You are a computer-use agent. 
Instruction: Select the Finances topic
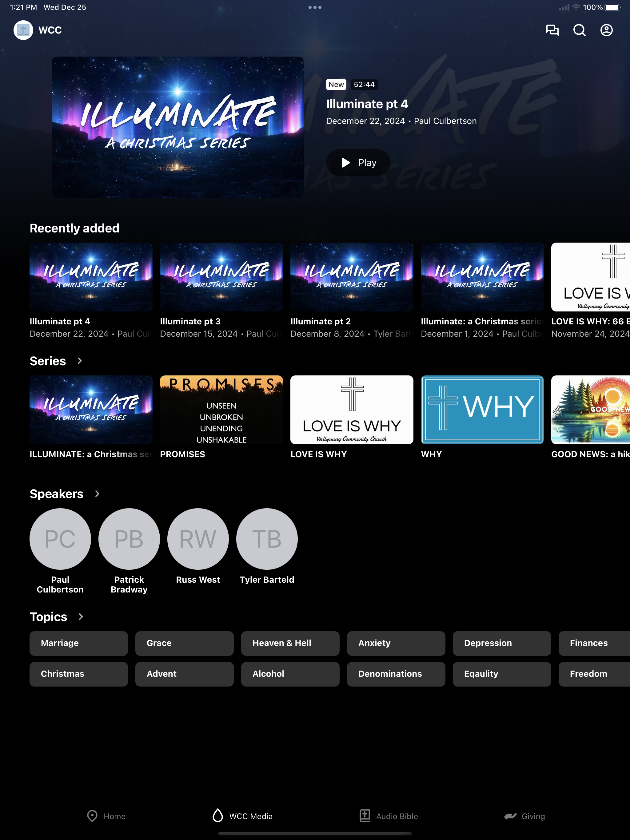594,643
